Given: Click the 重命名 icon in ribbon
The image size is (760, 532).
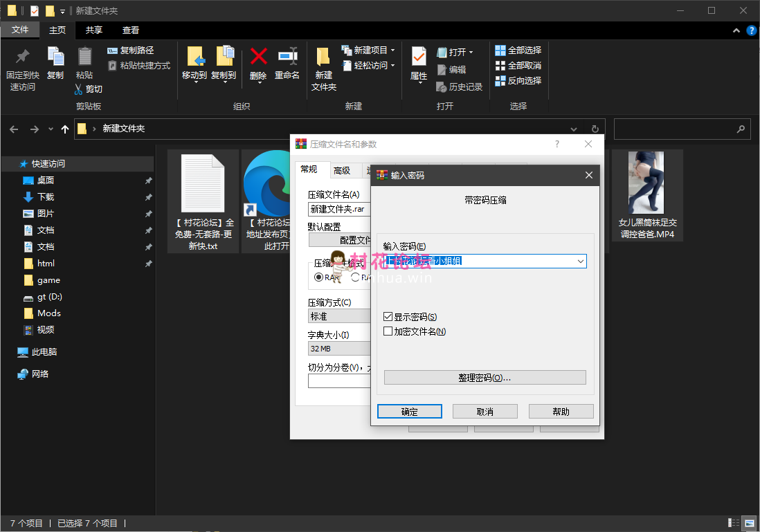Looking at the screenshot, I should pos(287,57).
